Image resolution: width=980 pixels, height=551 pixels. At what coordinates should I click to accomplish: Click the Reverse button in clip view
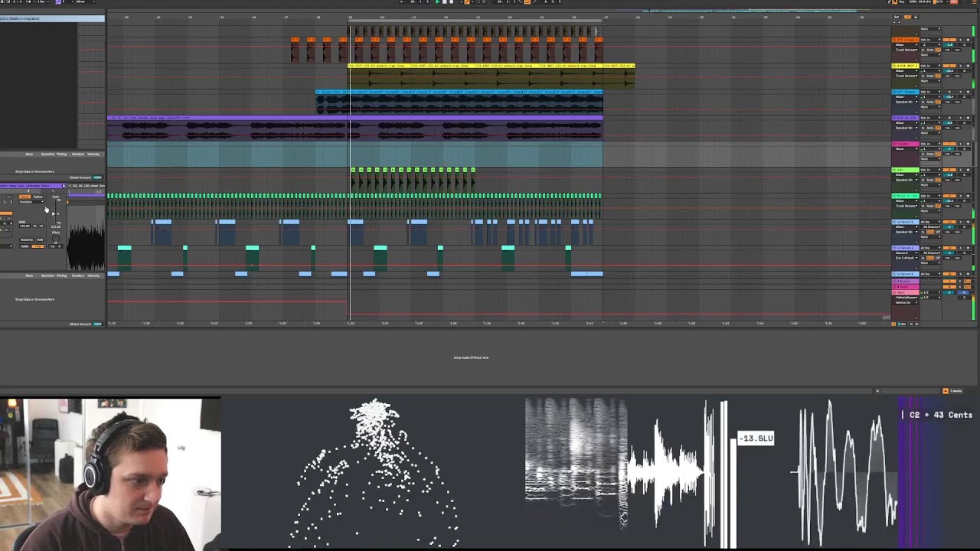point(27,240)
